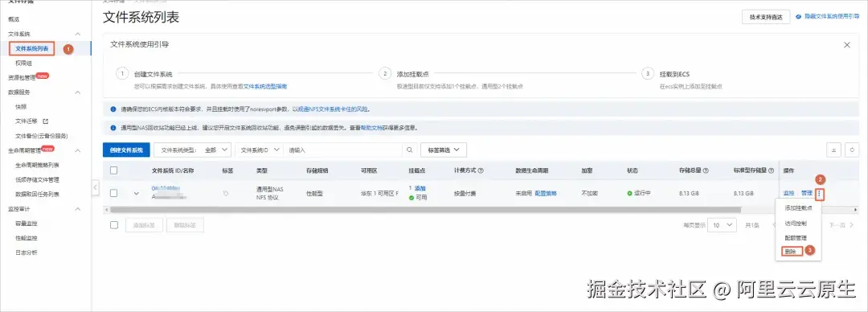Tick the select-all checkbox in the table header

click(x=114, y=170)
